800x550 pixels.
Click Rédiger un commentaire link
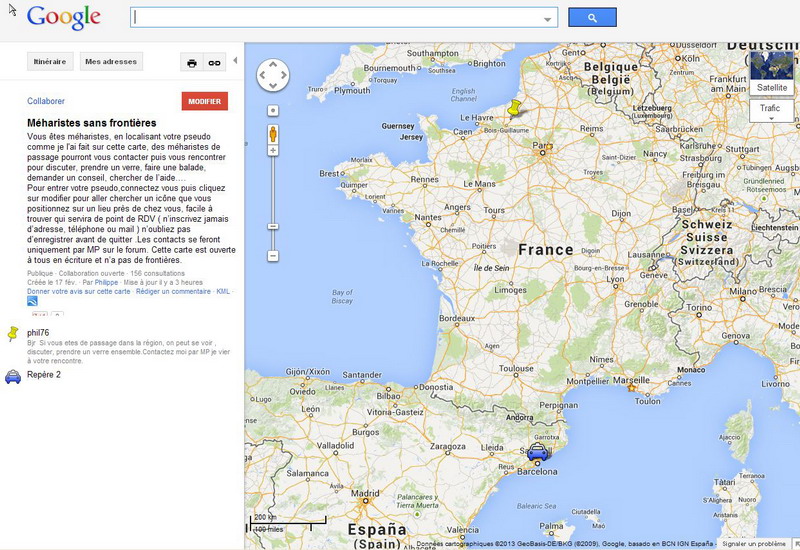click(173, 291)
